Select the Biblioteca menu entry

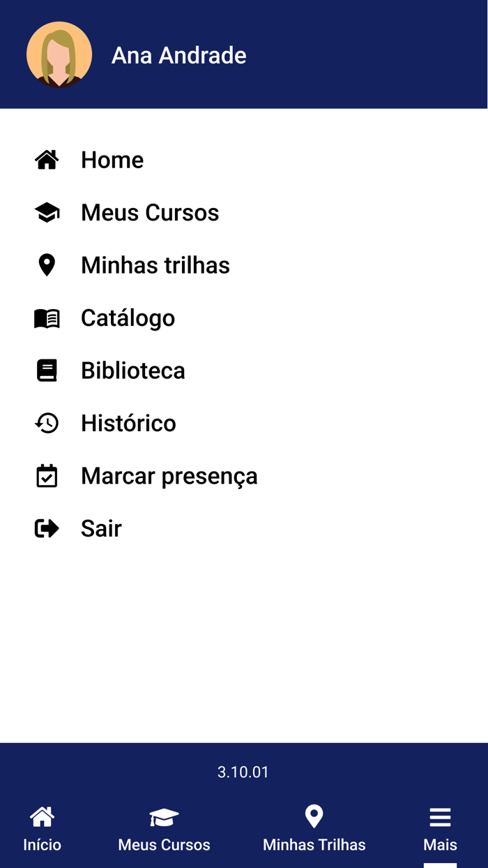tap(133, 370)
